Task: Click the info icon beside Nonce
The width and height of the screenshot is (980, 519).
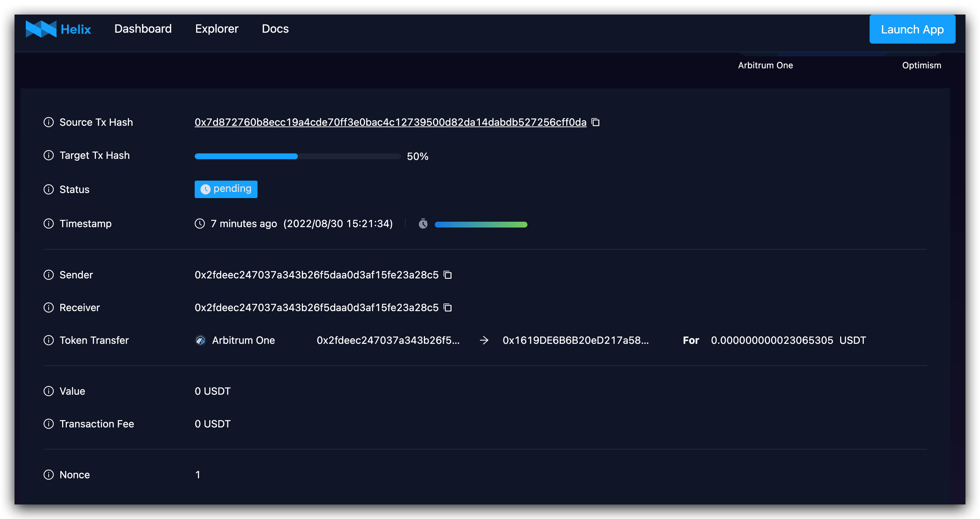Action: (48, 474)
